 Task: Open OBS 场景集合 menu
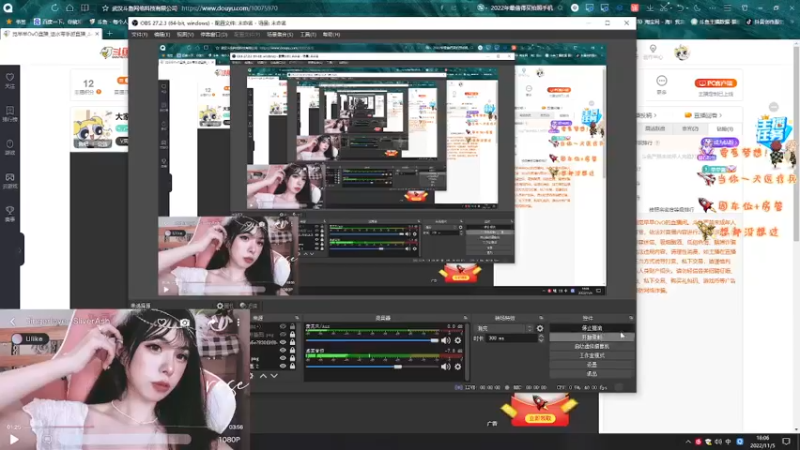pyautogui.click(x=280, y=35)
